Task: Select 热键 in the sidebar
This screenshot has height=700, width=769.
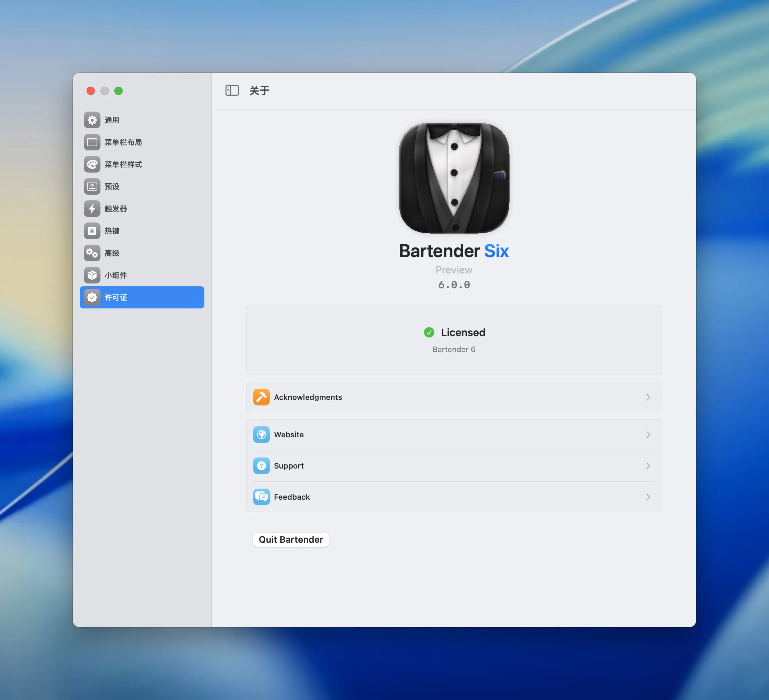Action: [142, 231]
